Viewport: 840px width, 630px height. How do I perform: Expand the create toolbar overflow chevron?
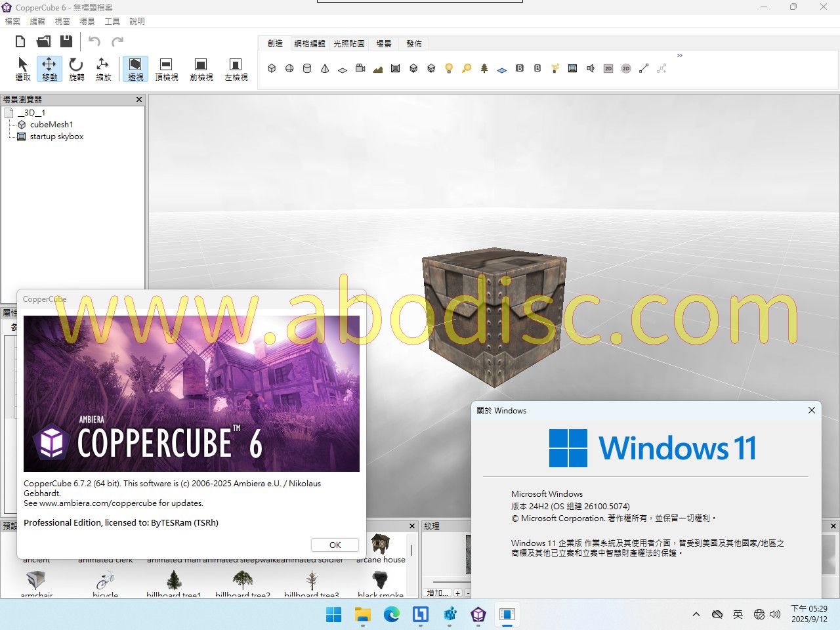(679, 56)
